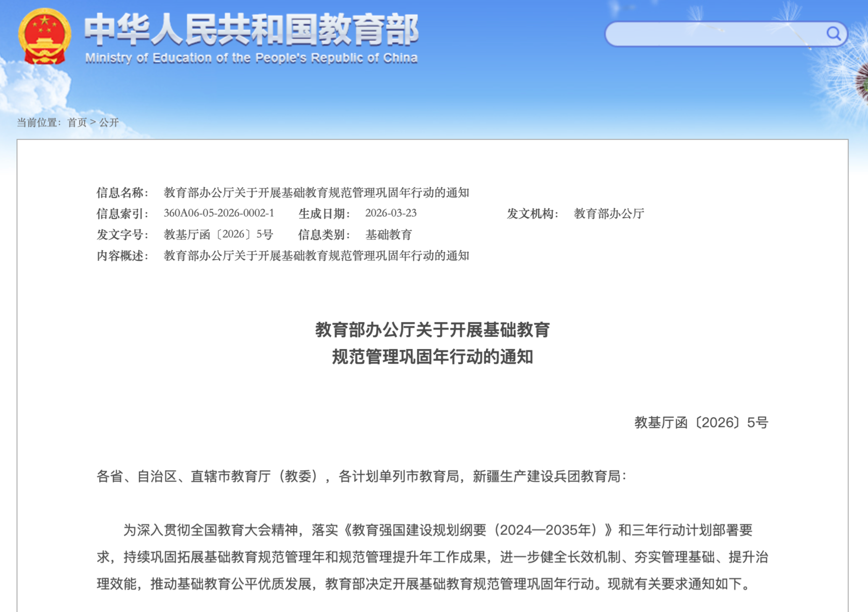Click the right-aligned 教基厅函〔2026〕5号 number
The image size is (868, 612).
pos(701,422)
